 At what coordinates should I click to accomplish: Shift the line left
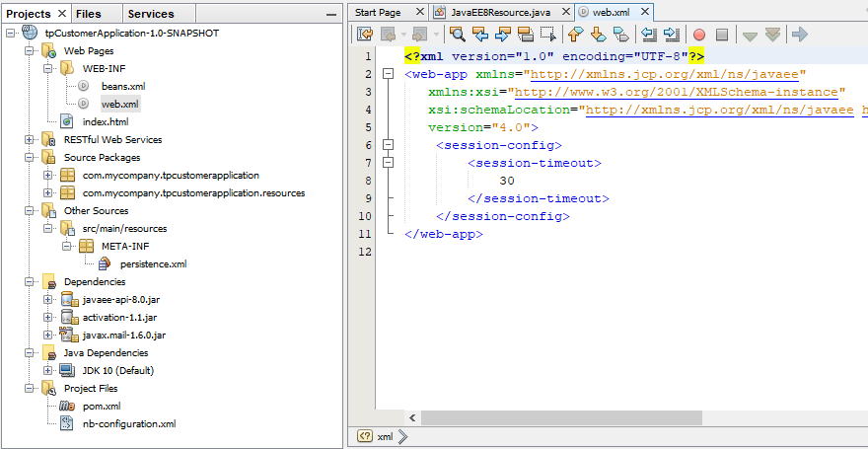649,35
